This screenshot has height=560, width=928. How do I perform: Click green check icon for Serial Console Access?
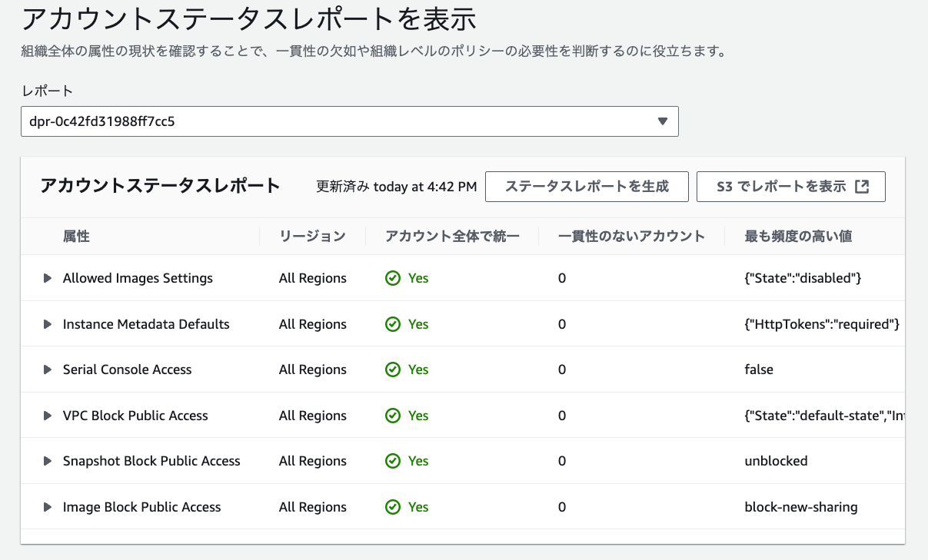(x=393, y=369)
